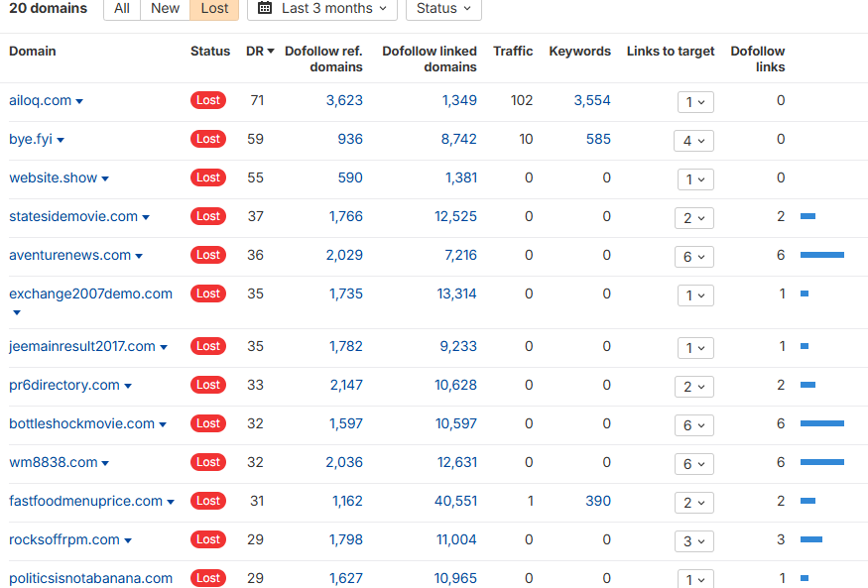Select the New filter tab
868x588 pixels.
point(165,8)
